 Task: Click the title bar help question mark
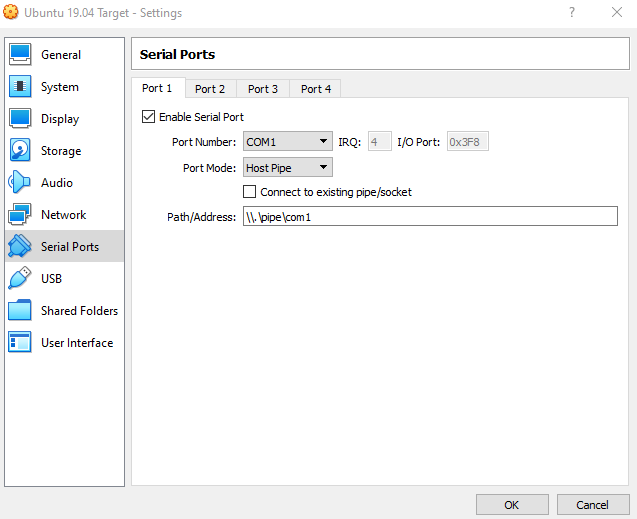pos(571,13)
